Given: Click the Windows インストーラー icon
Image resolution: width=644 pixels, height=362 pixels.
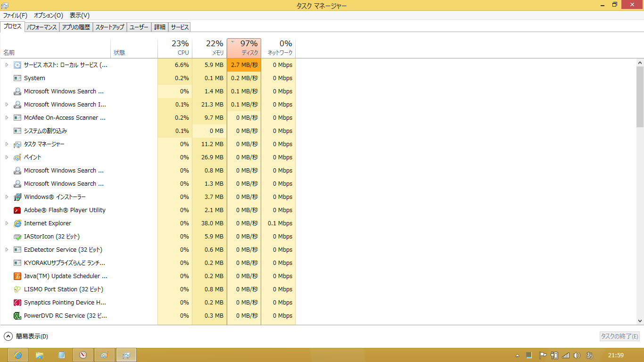Looking at the screenshot, I should click(17, 197).
